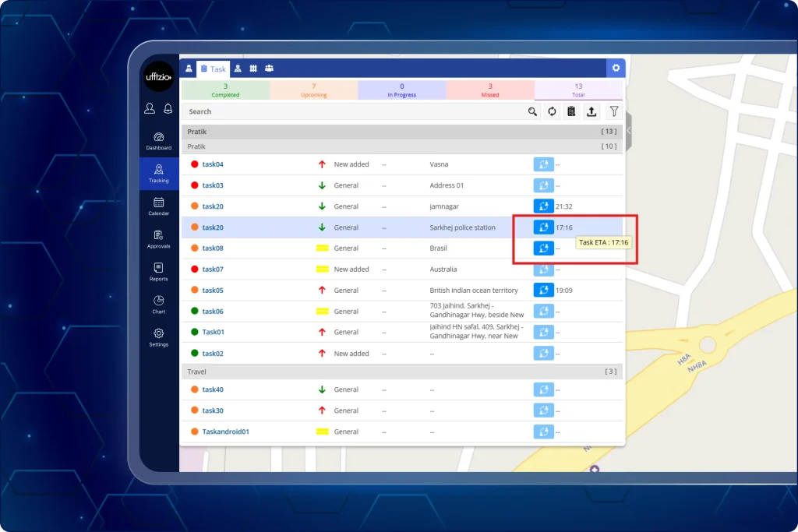Viewport: 798px width, 532px height.
Task: Click route icon for task40 row
Action: tap(543, 389)
